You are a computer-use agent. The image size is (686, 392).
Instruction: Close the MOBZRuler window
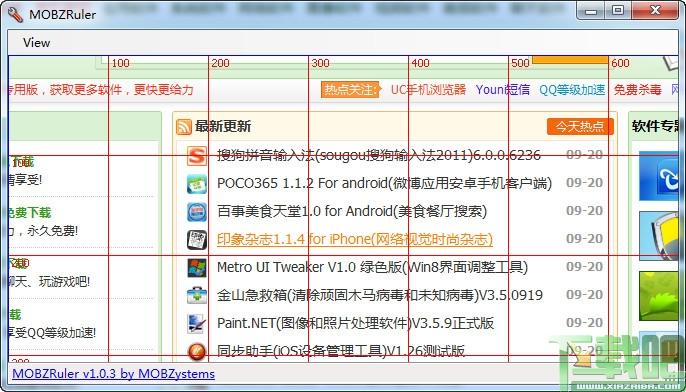(655, 10)
